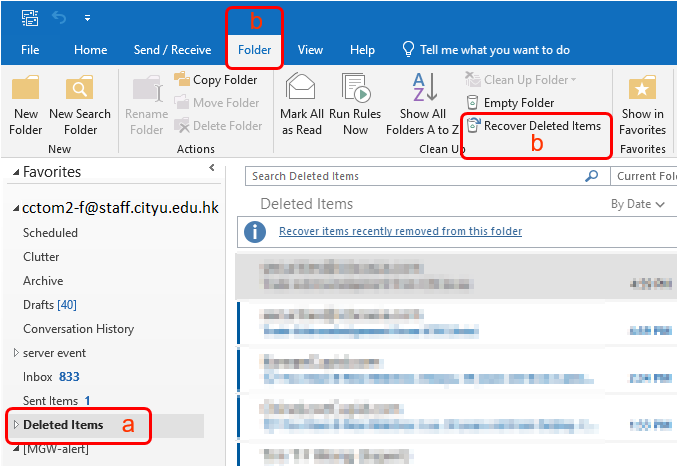This screenshot has height=466, width=677.
Task: Click Show in Favorites star icon
Action: (642, 90)
